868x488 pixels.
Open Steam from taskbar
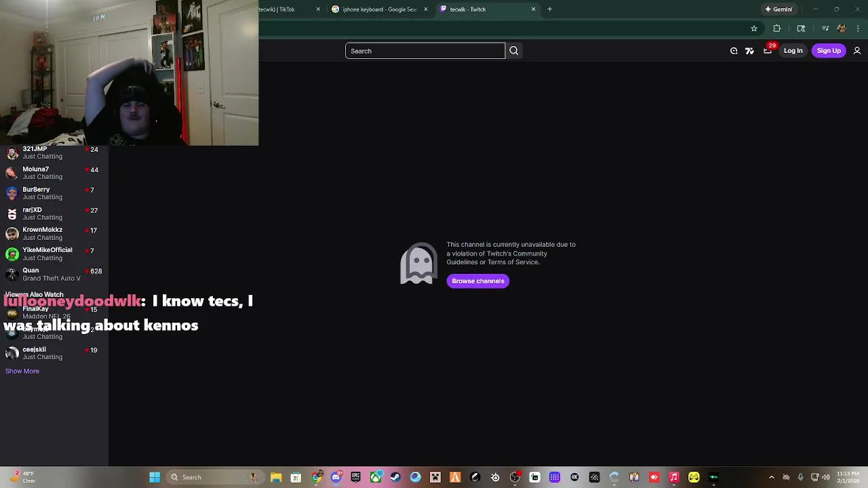pyautogui.click(x=395, y=477)
